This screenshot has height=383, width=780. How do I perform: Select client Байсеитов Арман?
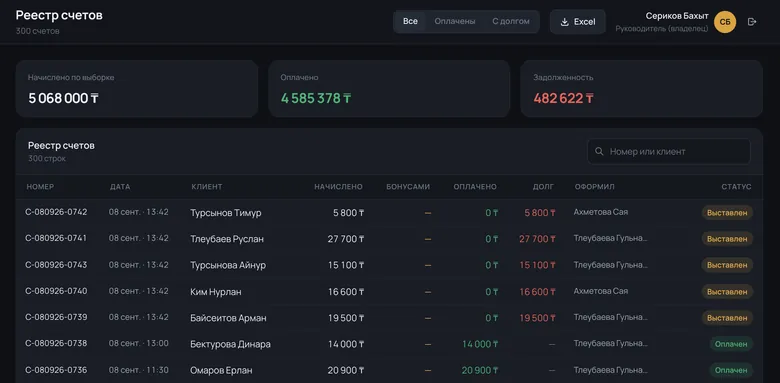(228, 318)
